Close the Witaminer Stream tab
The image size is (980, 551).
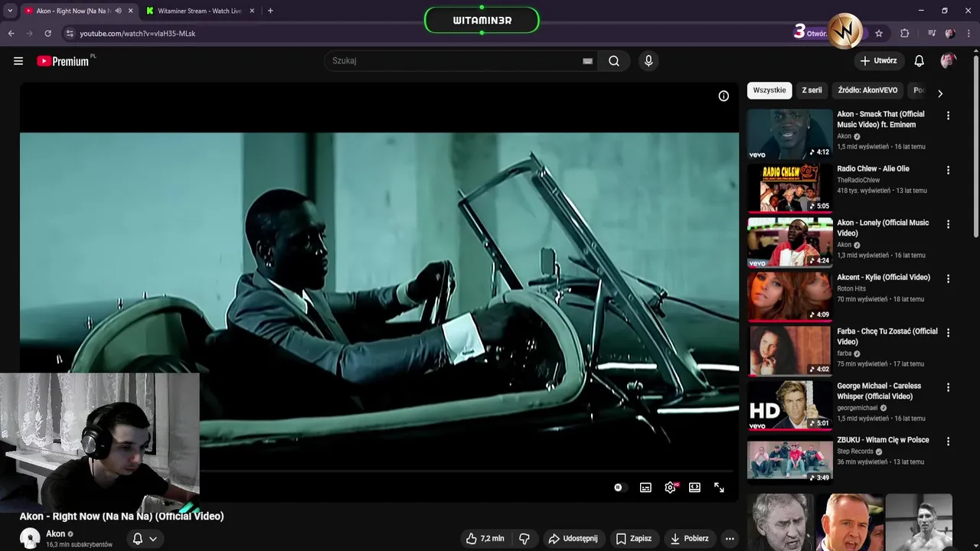pos(252,11)
